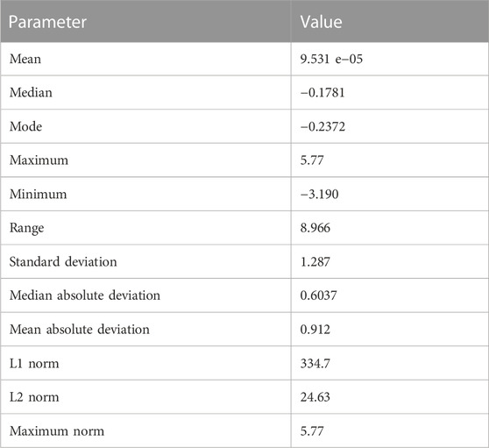
Task: Select the Minimum row label
Action: click(38, 195)
